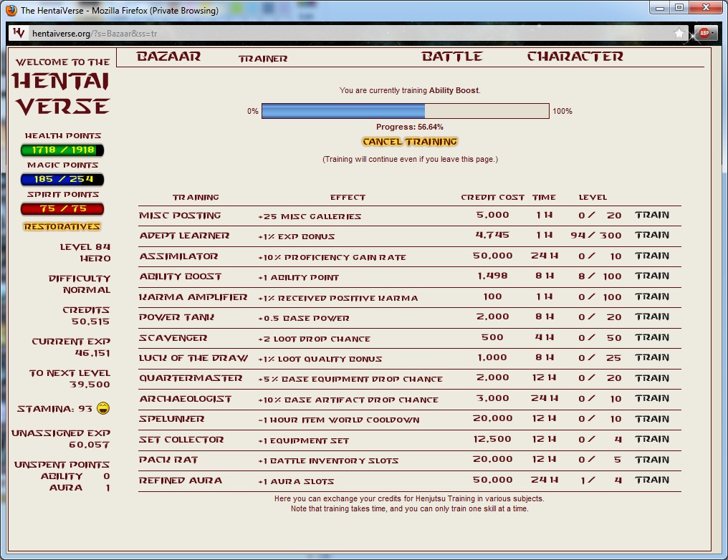This screenshot has width=728, height=560.
Task: Train the Adept Learner skill
Action: click(x=652, y=235)
